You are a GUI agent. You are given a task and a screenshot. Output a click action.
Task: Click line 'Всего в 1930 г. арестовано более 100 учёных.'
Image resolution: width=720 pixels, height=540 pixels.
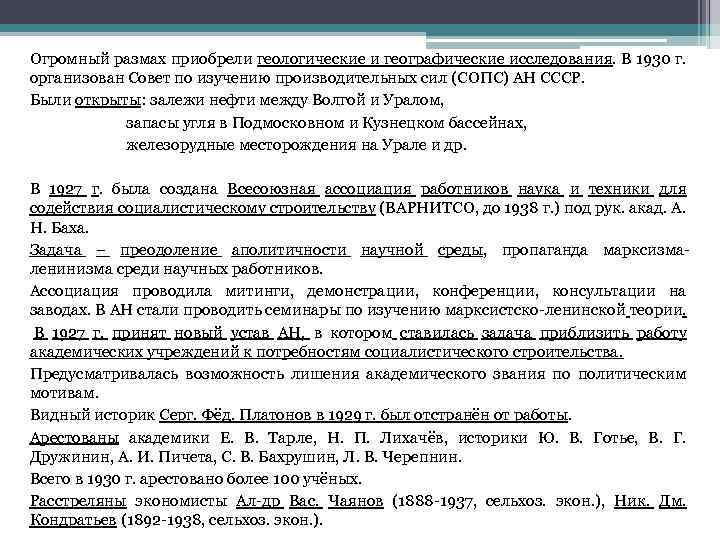[196, 479]
